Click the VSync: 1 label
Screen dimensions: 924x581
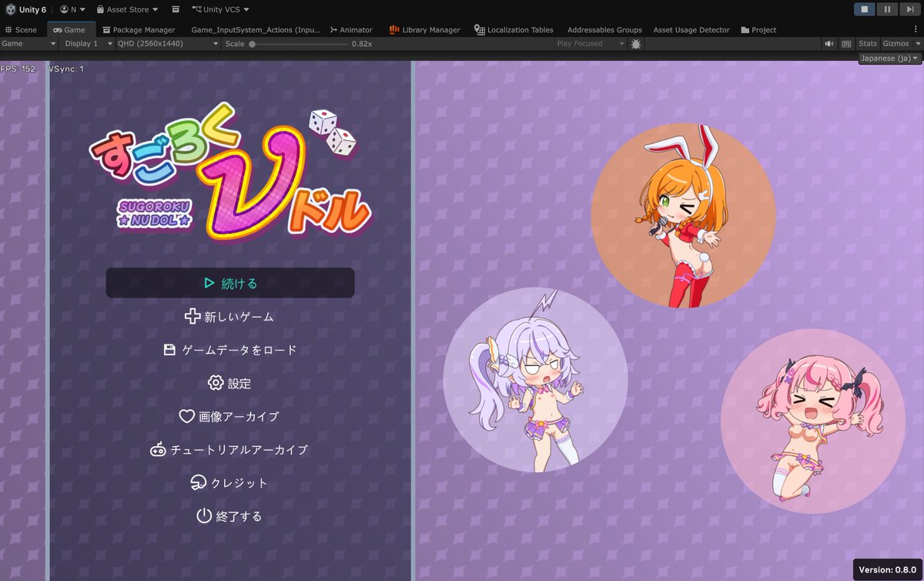66,69
